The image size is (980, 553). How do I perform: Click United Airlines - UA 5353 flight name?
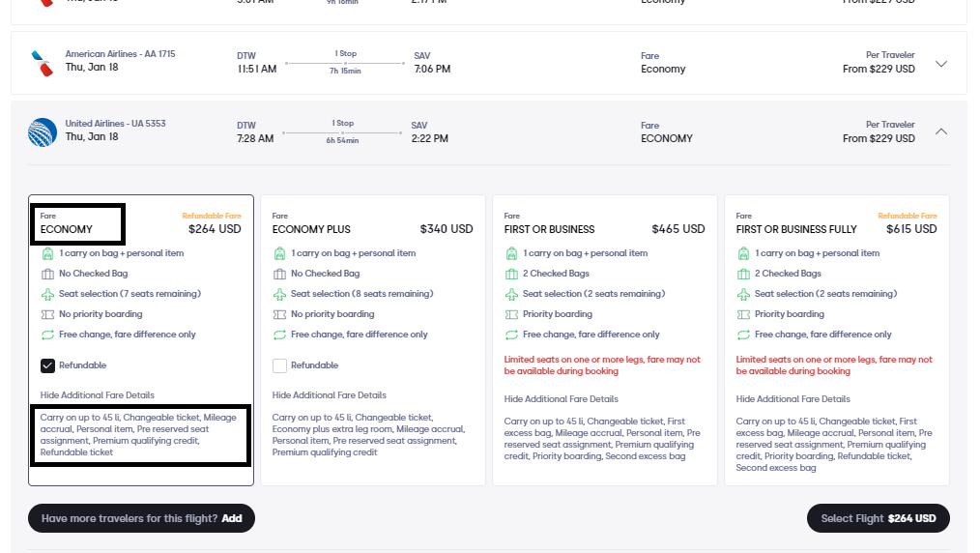[116, 124]
